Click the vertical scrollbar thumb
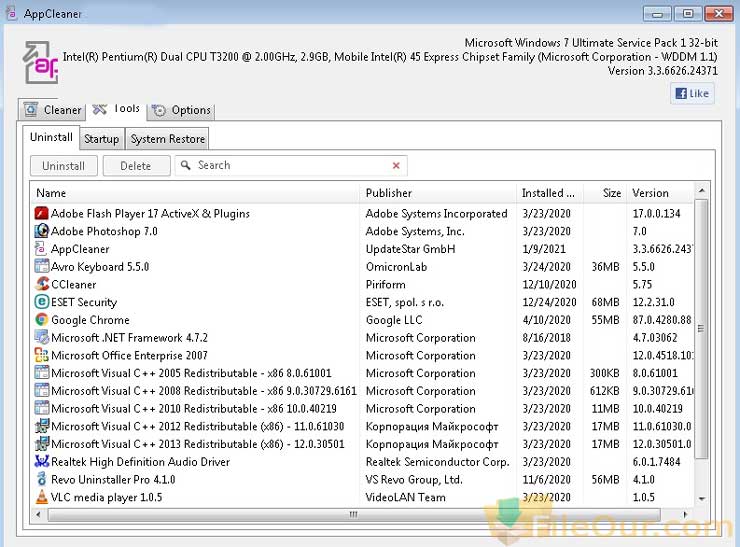The width and height of the screenshot is (740, 547). pyautogui.click(x=701, y=328)
